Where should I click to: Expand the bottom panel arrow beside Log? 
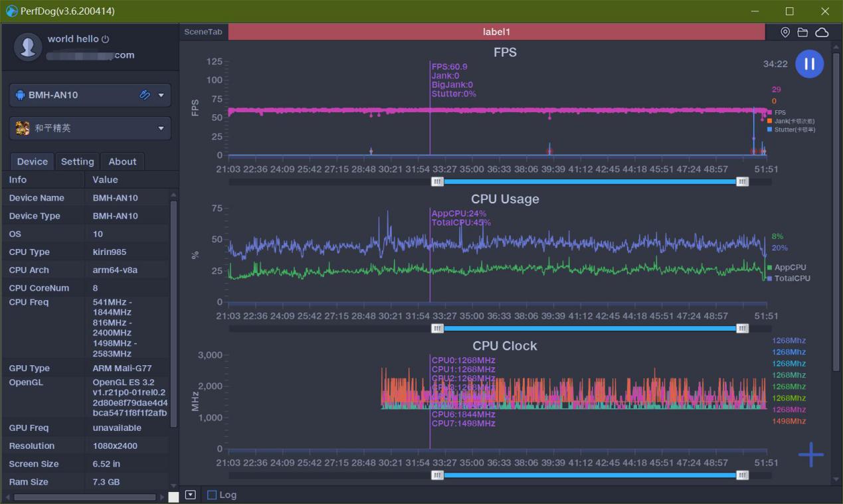(x=191, y=495)
